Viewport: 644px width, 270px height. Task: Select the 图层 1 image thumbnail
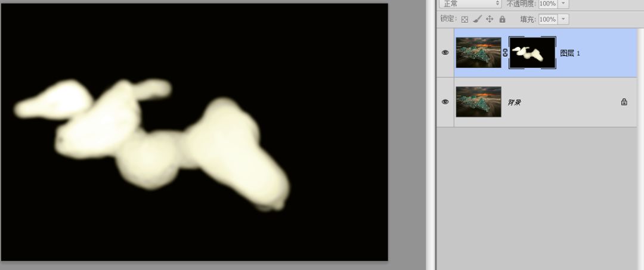pos(478,52)
